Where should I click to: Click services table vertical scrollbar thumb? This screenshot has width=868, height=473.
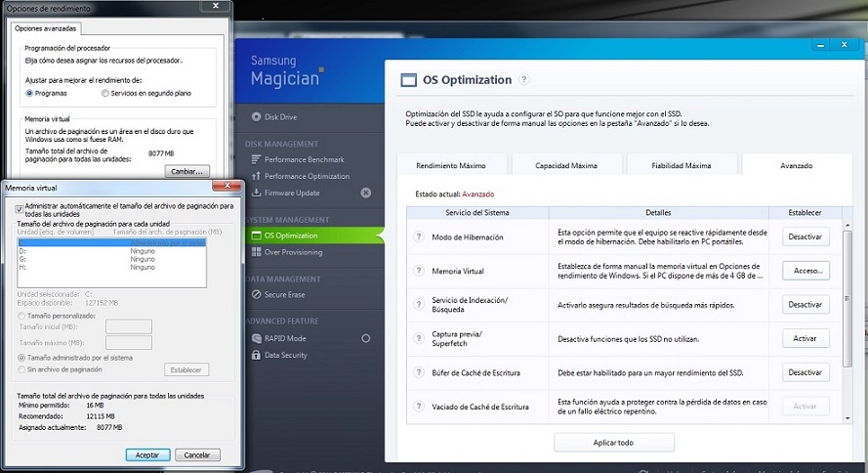click(847, 298)
